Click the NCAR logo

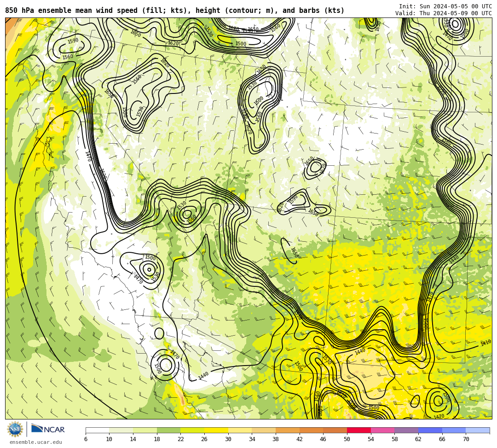(48, 429)
